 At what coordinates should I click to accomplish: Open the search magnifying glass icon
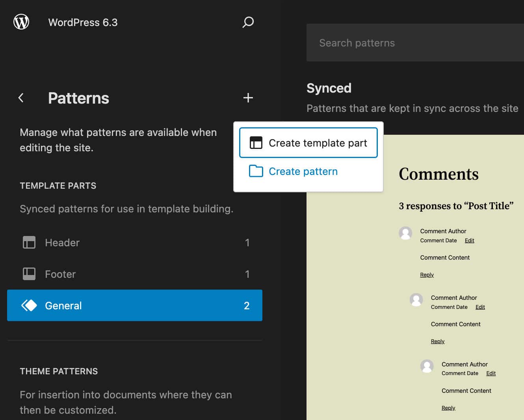[248, 22]
